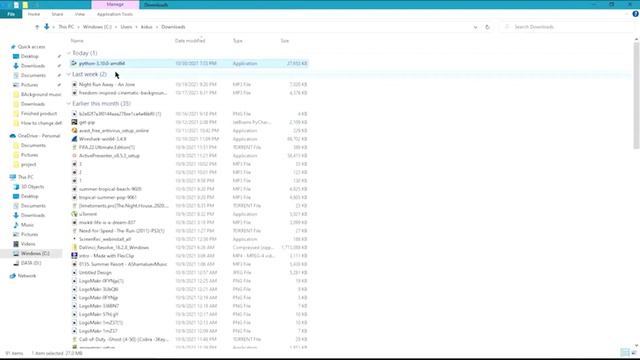Viewport: 640px width, 360px height.
Task: Collapse the Today group
Action: [x=69, y=53]
